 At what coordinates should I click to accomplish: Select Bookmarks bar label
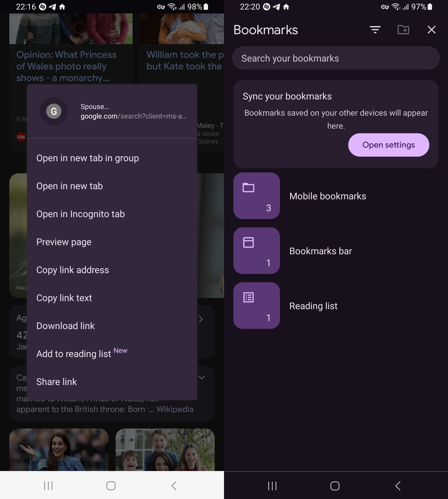320,251
